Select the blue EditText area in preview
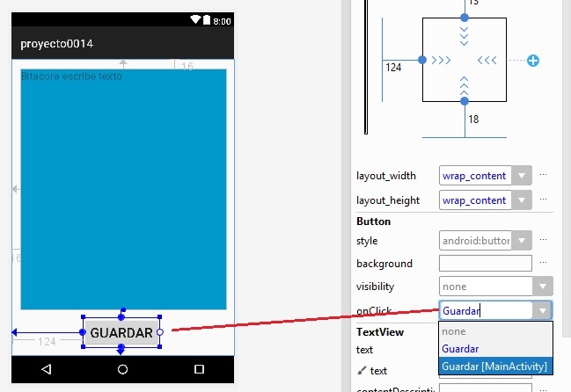571x392 pixels. 123,189
